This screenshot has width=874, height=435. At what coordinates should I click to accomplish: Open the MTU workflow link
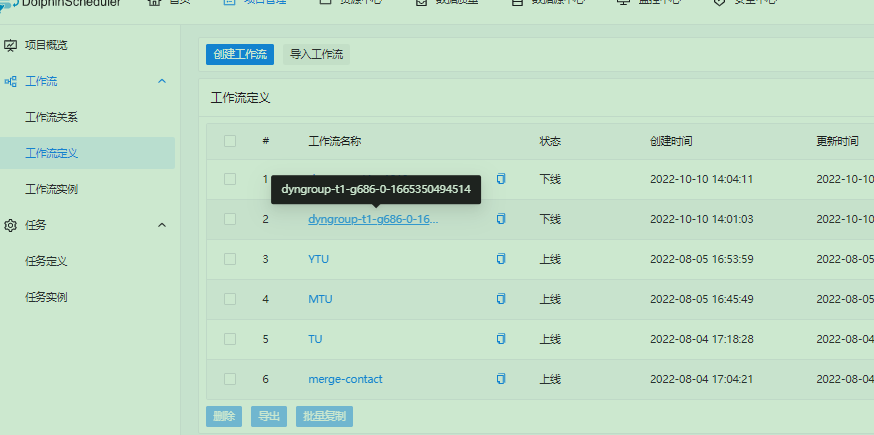[321, 299]
